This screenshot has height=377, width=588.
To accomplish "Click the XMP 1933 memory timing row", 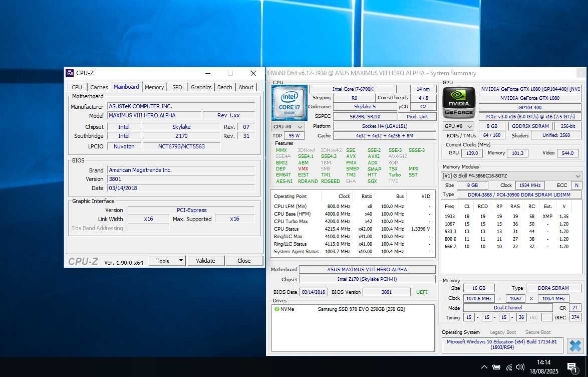I will pyautogui.click(x=511, y=216).
